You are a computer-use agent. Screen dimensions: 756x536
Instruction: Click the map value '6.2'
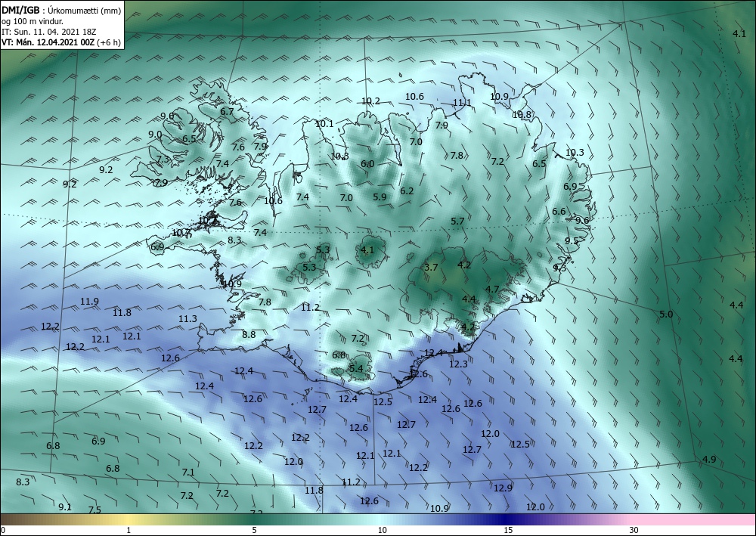click(x=407, y=191)
